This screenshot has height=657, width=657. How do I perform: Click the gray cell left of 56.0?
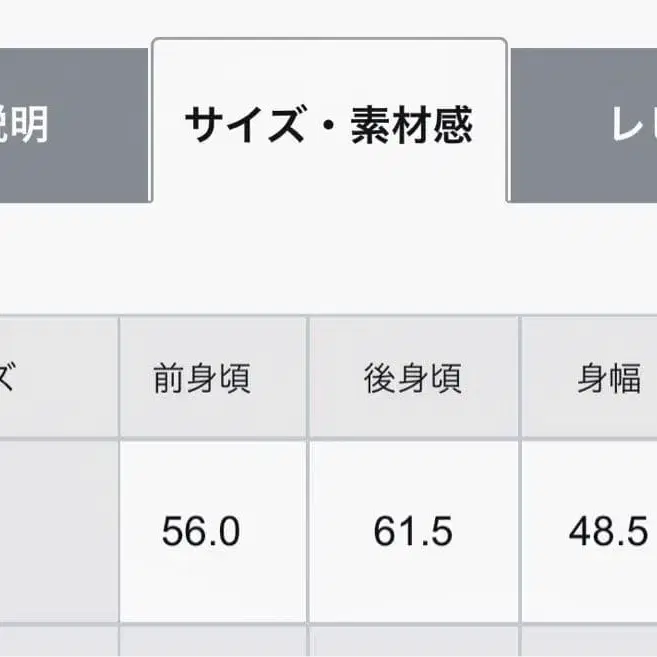coord(57,531)
